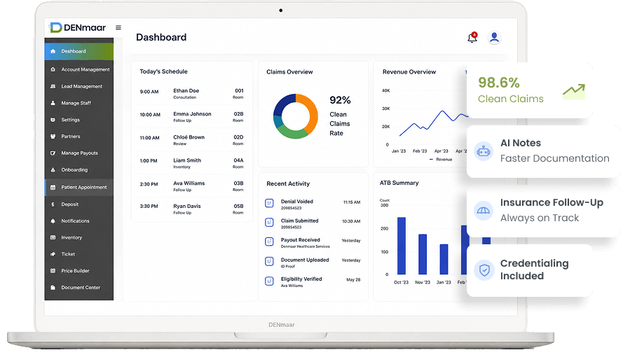Click the Revenue legend entry under line chart
The width and height of the screenshot is (623, 364).
pos(441,159)
